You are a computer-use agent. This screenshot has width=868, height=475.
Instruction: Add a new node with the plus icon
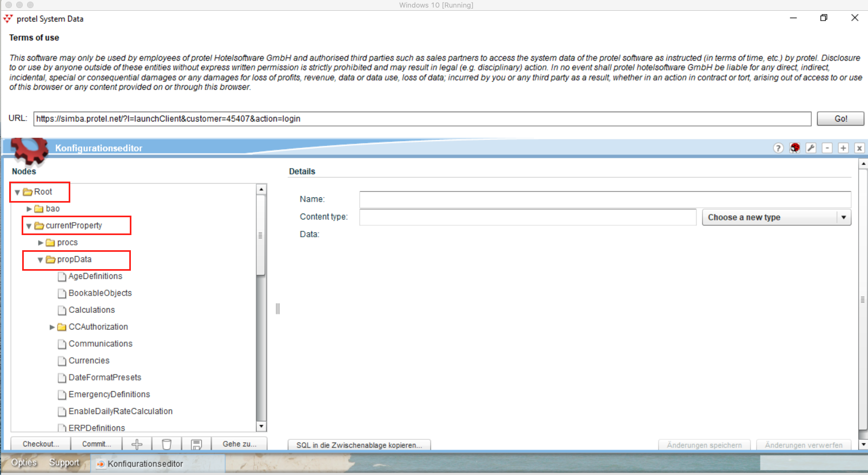click(137, 444)
